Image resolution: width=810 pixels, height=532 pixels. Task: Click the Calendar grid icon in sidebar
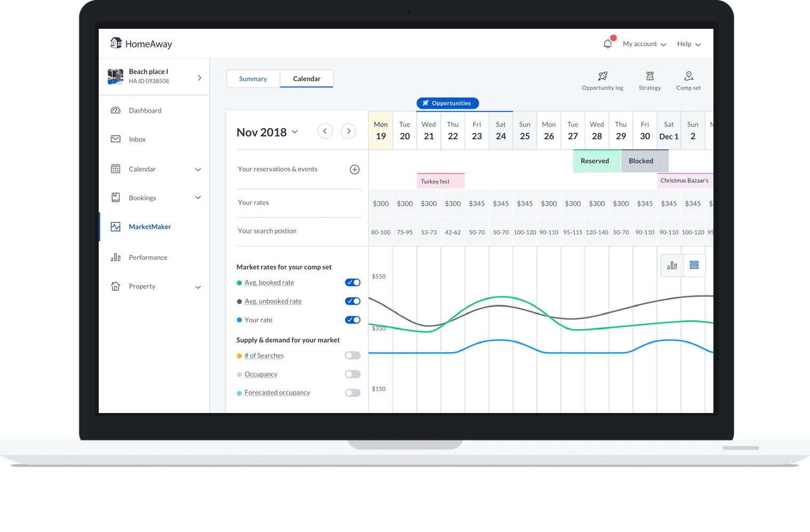click(x=115, y=169)
